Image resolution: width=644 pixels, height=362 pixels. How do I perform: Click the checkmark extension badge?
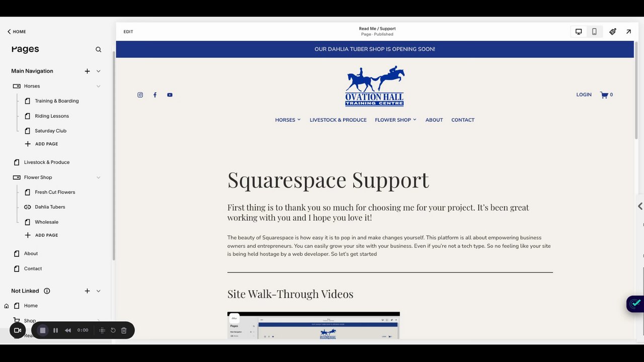point(636,304)
